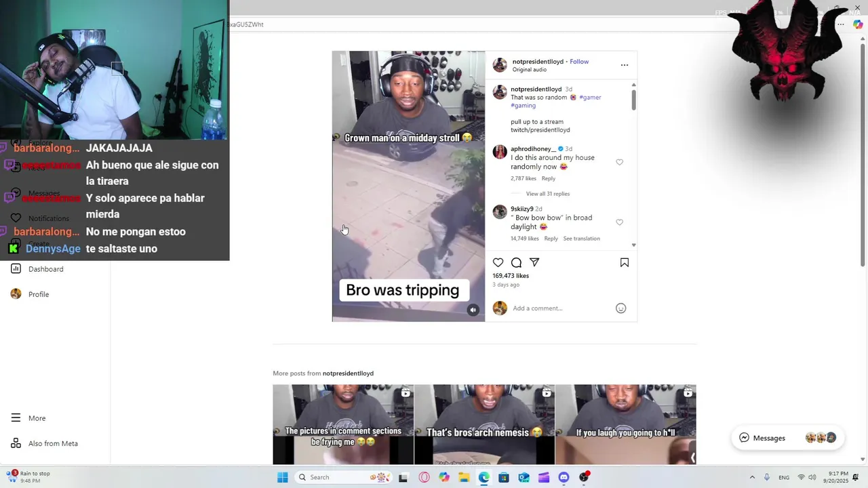Follow notpresidentlloyd
Viewport: 868px width, 488px height.
coord(579,62)
